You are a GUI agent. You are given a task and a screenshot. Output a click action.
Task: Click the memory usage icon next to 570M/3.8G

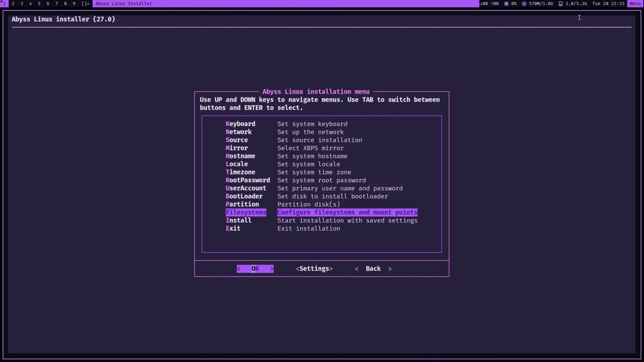[524, 4]
